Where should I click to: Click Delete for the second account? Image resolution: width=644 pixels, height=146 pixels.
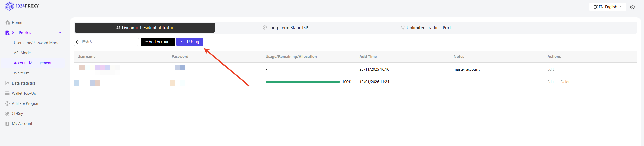[566, 82]
